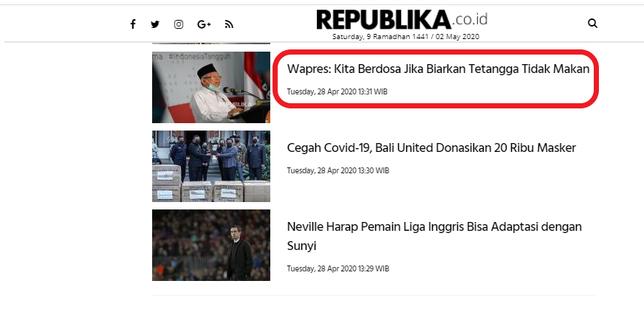The width and height of the screenshot is (644, 323).
Task: Open headline about Bali United Donasikan 20 Ribu Masker
Action: tap(431, 147)
